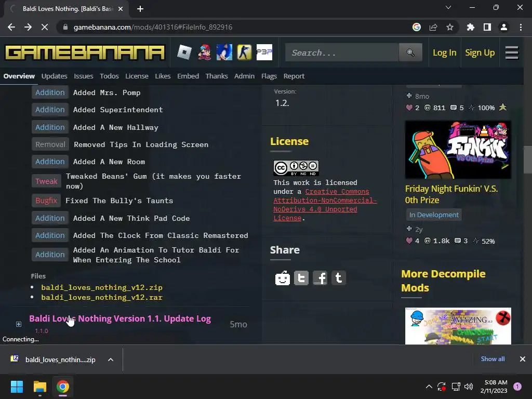This screenshot has width=532, height=399.
Task: Open the Roblox game icon in header
Action: tap(184, 52)
